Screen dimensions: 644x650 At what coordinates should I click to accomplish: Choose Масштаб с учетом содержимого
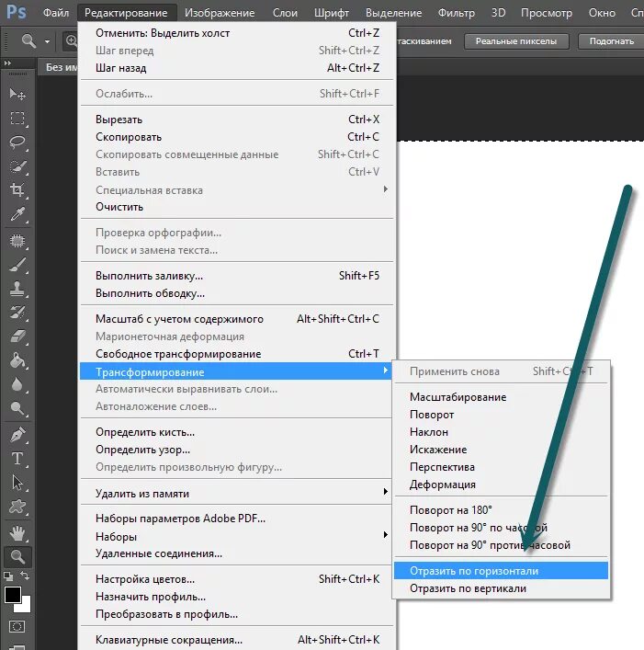click(236, 319)
